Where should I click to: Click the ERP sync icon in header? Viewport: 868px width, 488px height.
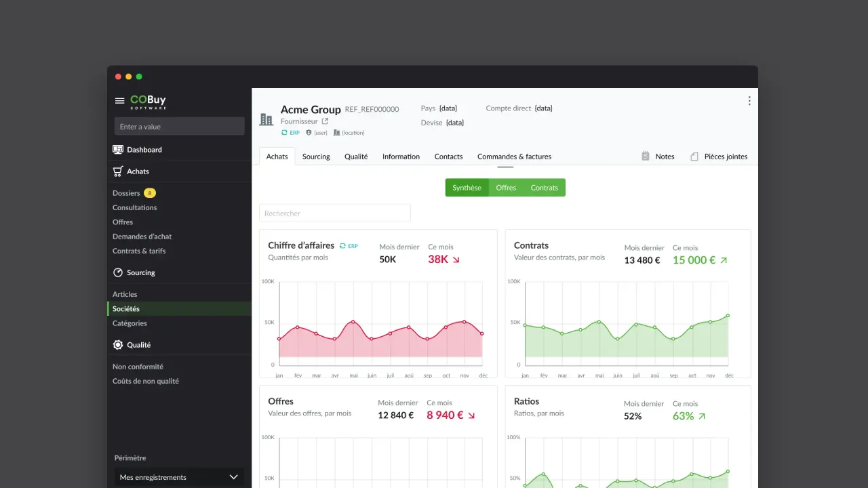point(284,133)
